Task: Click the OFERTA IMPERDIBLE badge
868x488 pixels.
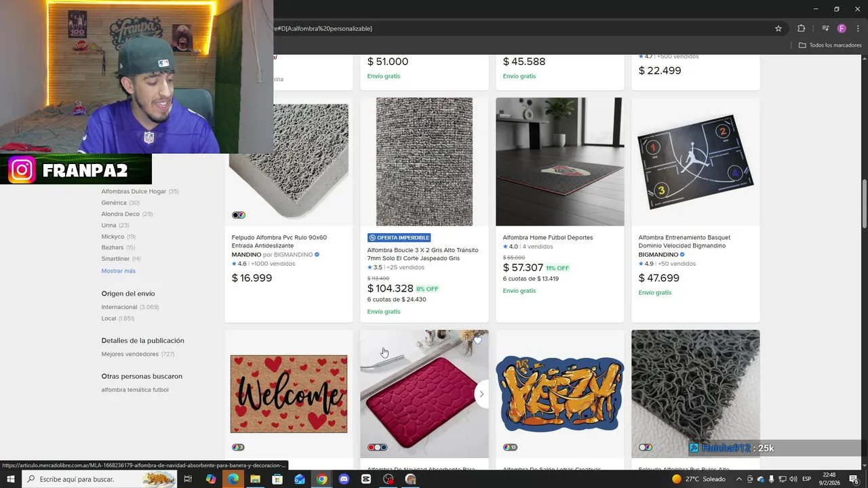Action: pos(399,238)
